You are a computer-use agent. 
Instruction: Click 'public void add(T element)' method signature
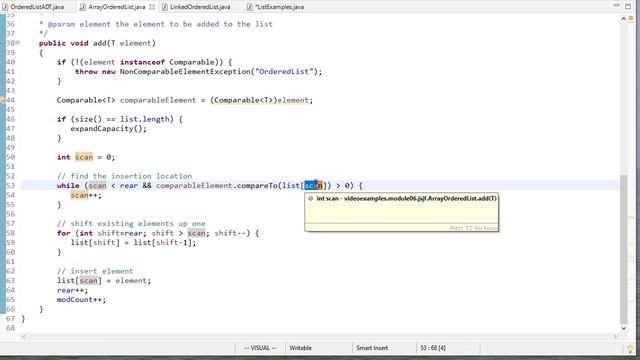(x=97, y=43)
